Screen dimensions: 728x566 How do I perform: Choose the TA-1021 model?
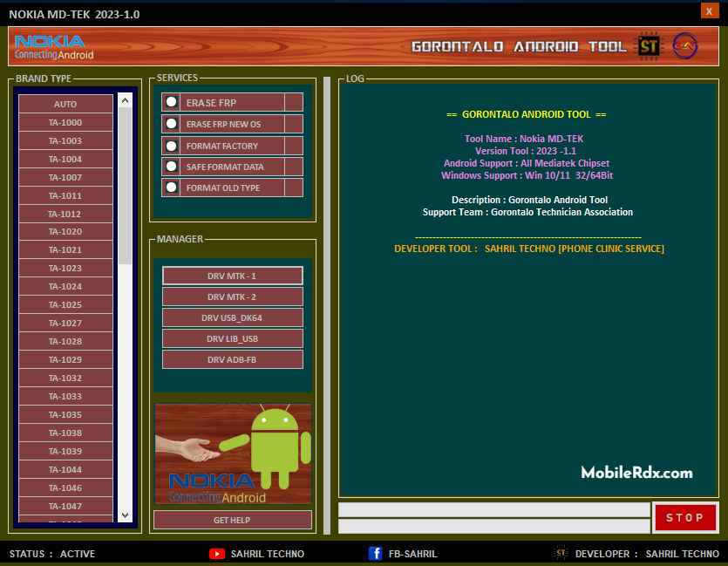[65, 249]
